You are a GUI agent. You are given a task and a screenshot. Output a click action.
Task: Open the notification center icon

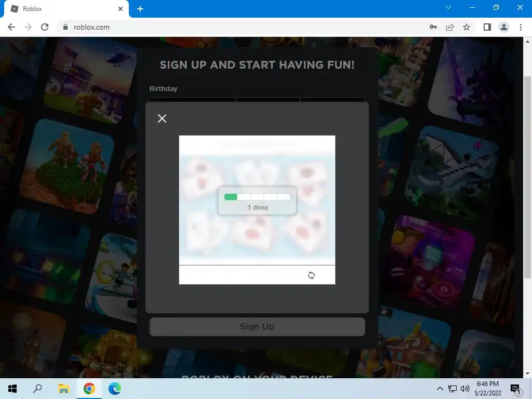(x=515, y=389)
